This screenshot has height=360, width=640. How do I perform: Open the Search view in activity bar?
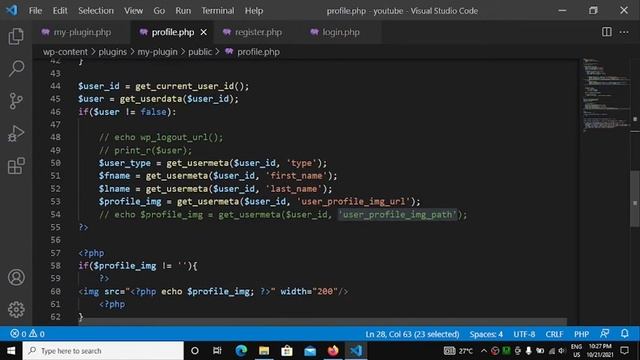16,68
